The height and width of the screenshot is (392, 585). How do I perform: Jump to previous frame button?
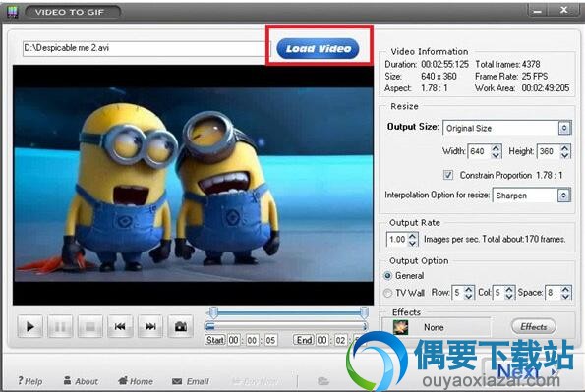click(120, 327)
